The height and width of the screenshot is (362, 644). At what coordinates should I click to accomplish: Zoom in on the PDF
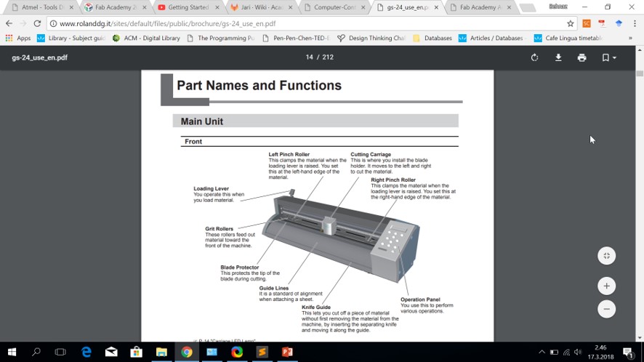[x=606, y=286]
